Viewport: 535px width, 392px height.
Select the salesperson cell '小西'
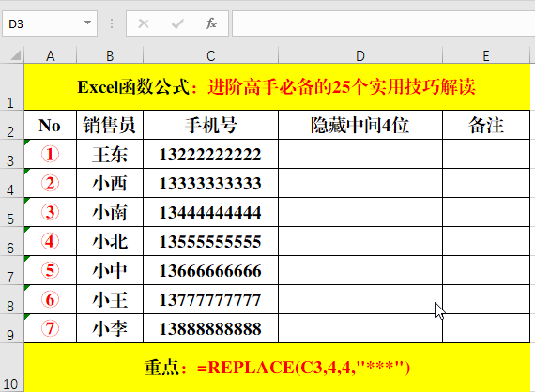point(110,183)
